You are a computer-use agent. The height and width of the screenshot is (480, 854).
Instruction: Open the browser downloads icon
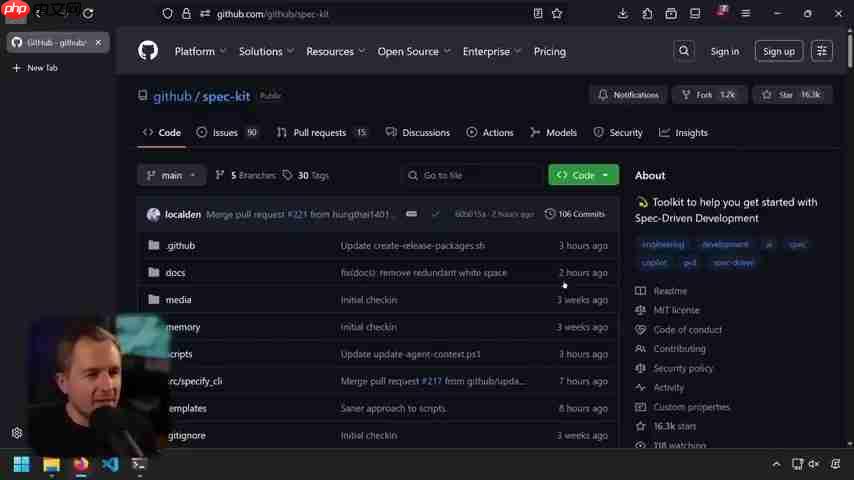point(623,14)
